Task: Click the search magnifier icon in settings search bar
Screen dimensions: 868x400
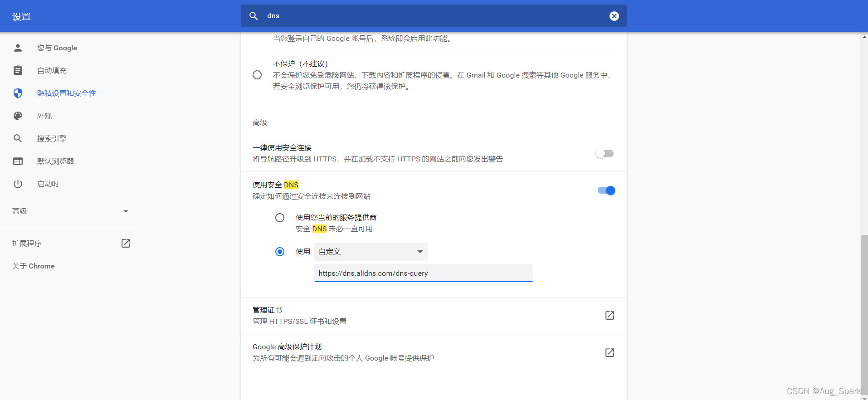Action: coord(254,16)
